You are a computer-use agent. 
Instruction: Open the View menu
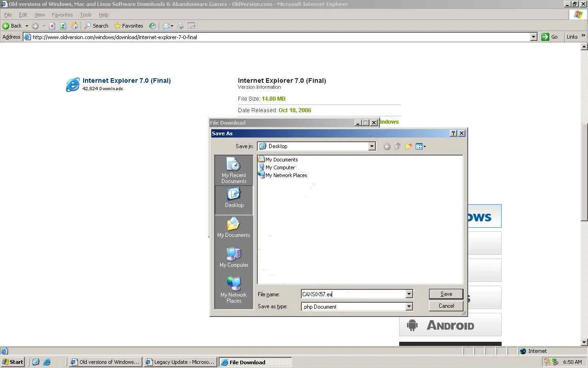coord(40,15)
